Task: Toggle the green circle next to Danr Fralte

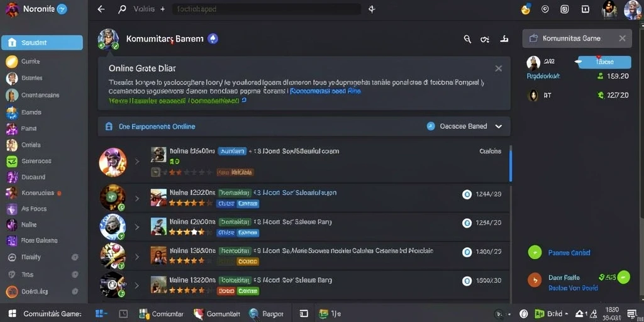Action: click(623, 277)
